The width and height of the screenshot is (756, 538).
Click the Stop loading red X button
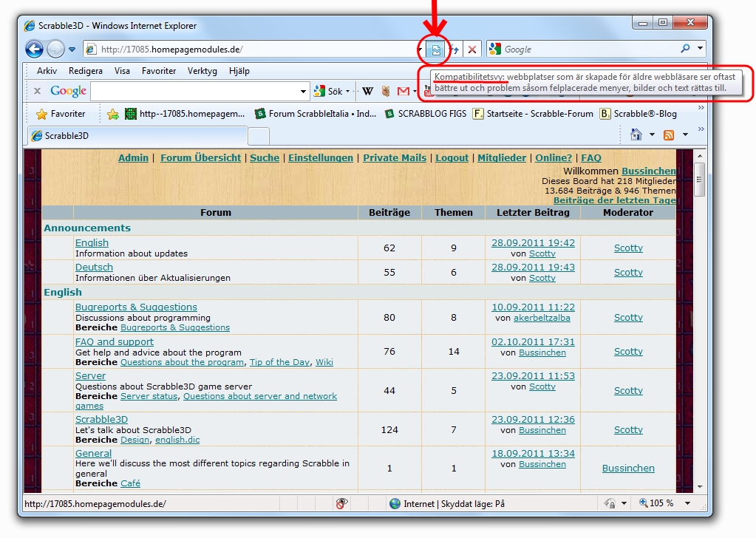tap(472, 50)
